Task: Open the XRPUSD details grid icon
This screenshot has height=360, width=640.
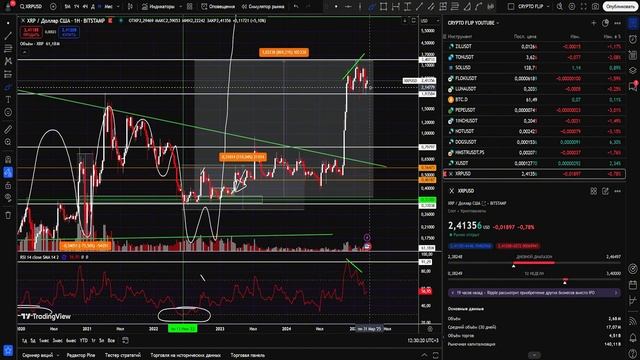Action: tap(593, 191)
